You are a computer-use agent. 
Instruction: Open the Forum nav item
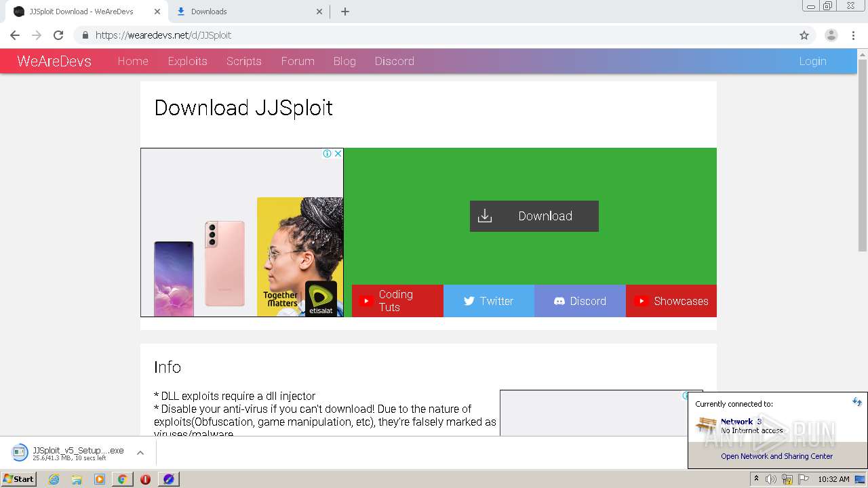click(x=298, y=61)
